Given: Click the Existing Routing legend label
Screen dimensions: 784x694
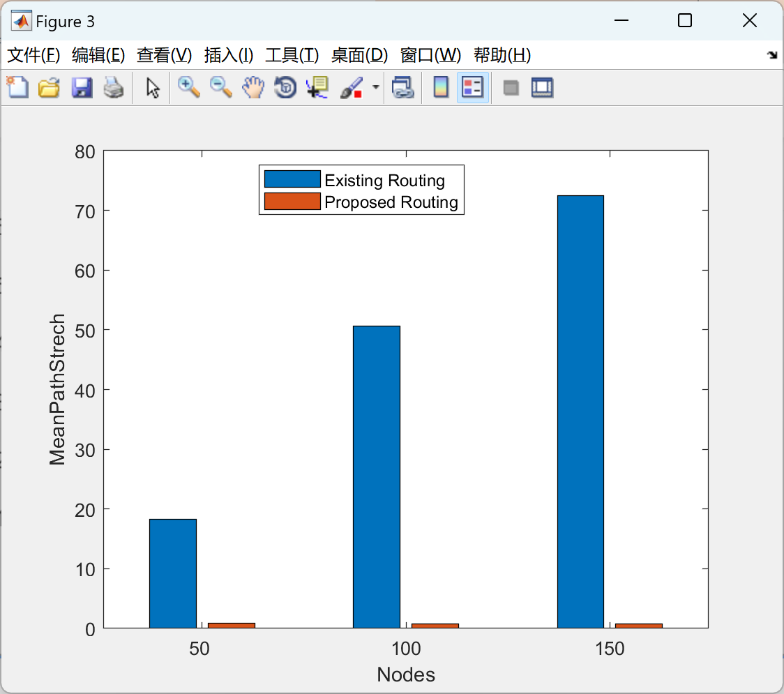Looking at the screenshot, I should [384, 180].
